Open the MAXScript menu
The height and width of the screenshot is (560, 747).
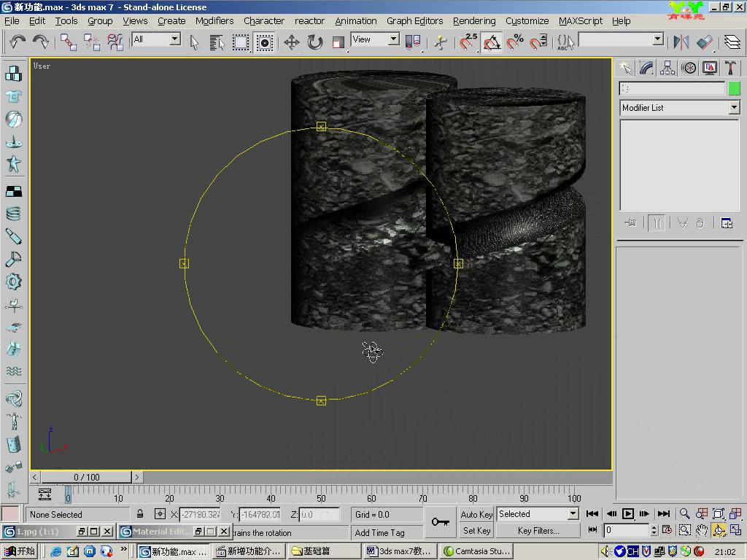pyautogui.click(x=580, y=21)
